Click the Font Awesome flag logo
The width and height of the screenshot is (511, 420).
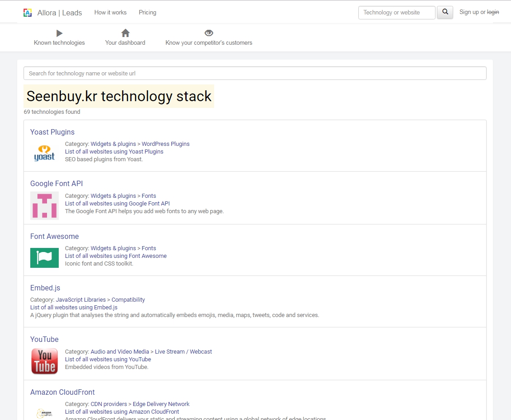(x=44, y=258)
